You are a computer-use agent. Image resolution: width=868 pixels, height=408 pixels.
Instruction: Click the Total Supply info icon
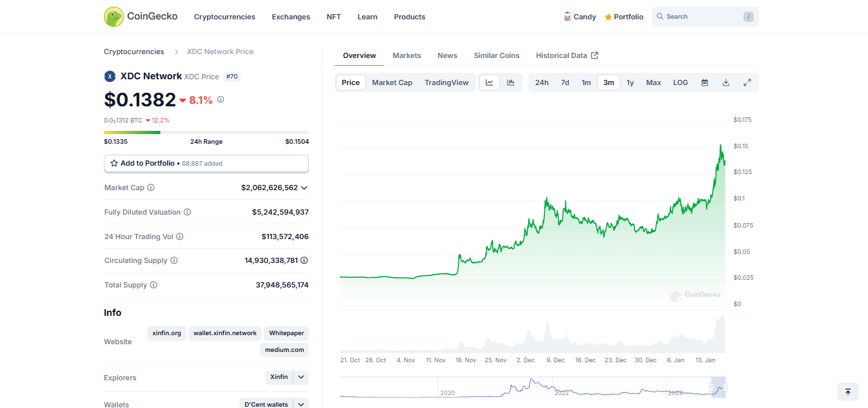click(153, 285)
